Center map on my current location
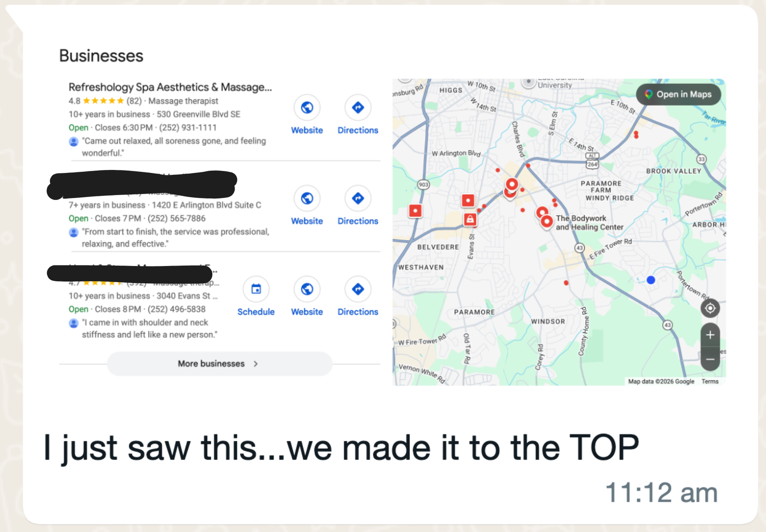 [x=710, y=308]
